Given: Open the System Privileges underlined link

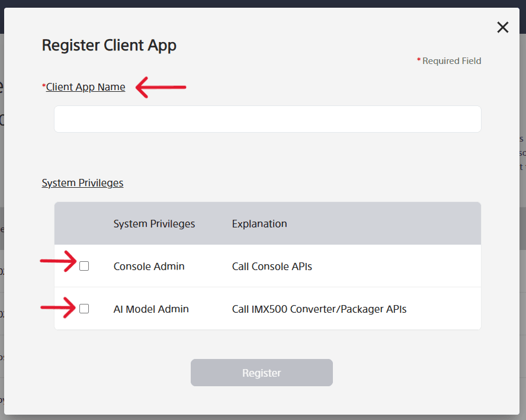Looking at the screenshot, I should point(82,182).
